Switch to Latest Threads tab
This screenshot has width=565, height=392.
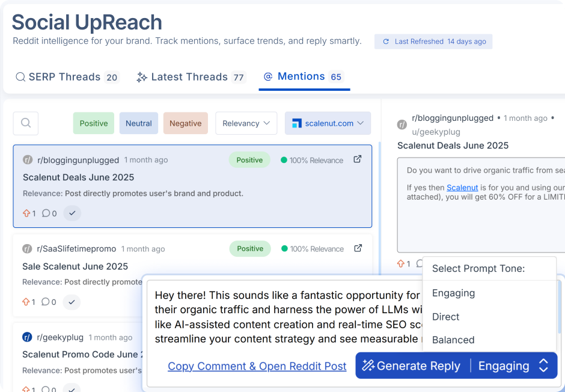(191, 77)
